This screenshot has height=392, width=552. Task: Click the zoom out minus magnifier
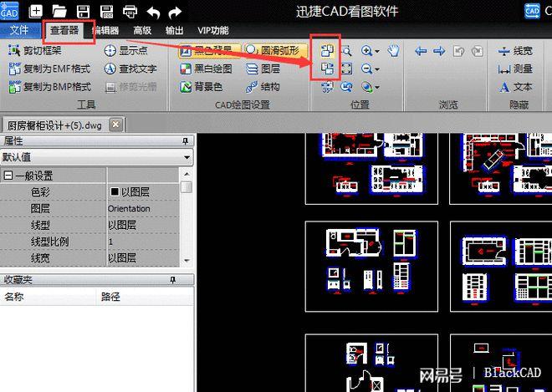366,69
